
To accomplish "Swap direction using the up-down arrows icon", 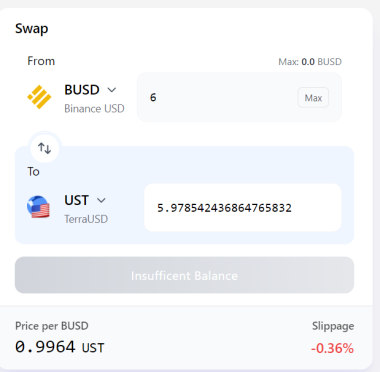I will 45,148.
